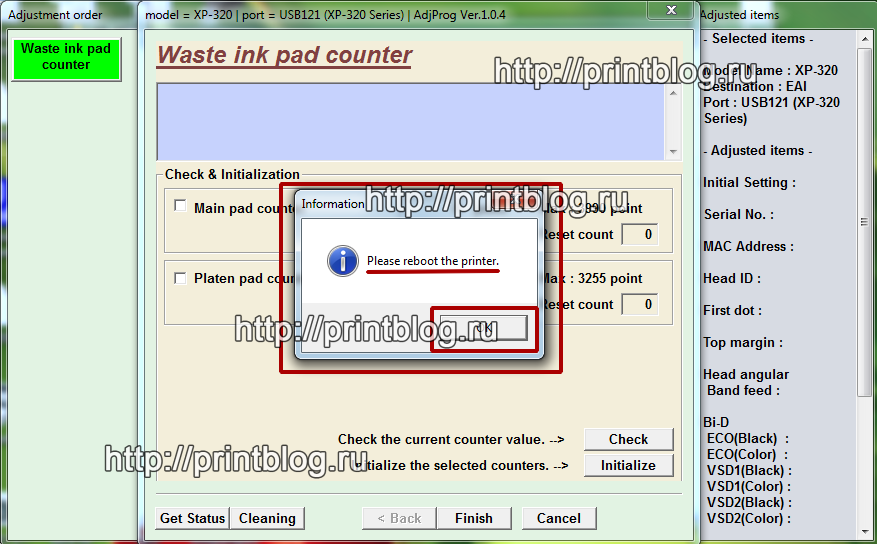The width and height of the screenshot is (877, 544).
Task: Enable the Main pad counter checkbox
Action: (180, 207)
